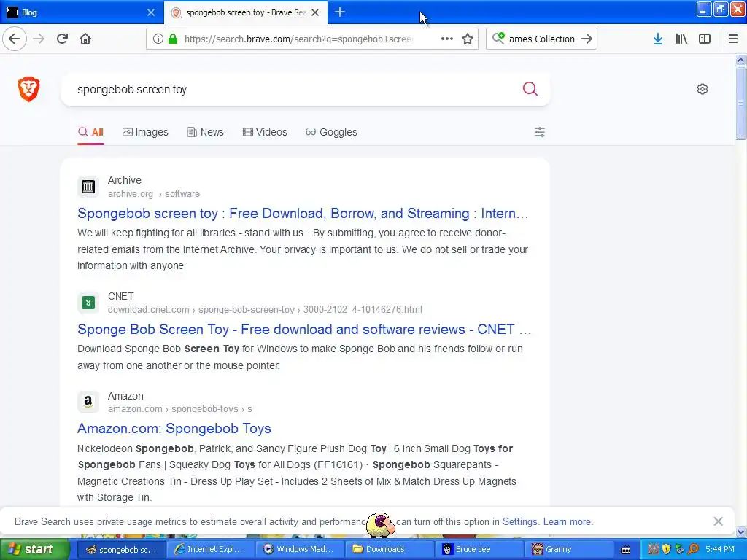Click the download.cnet.com URL breadcrumb
The image size is (747, 560).
265,309
